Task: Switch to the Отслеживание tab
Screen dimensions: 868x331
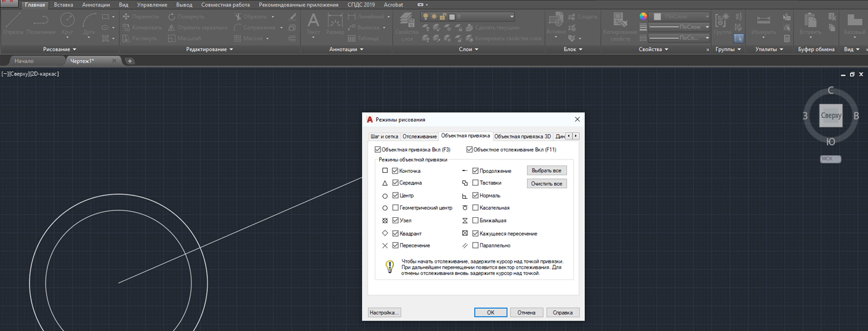Action: (420, 137)
